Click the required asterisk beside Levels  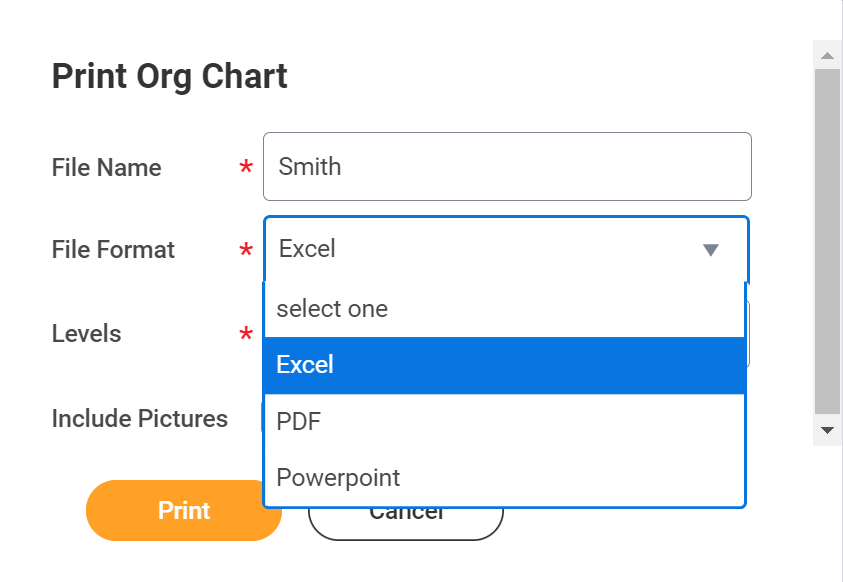(246, 334)
